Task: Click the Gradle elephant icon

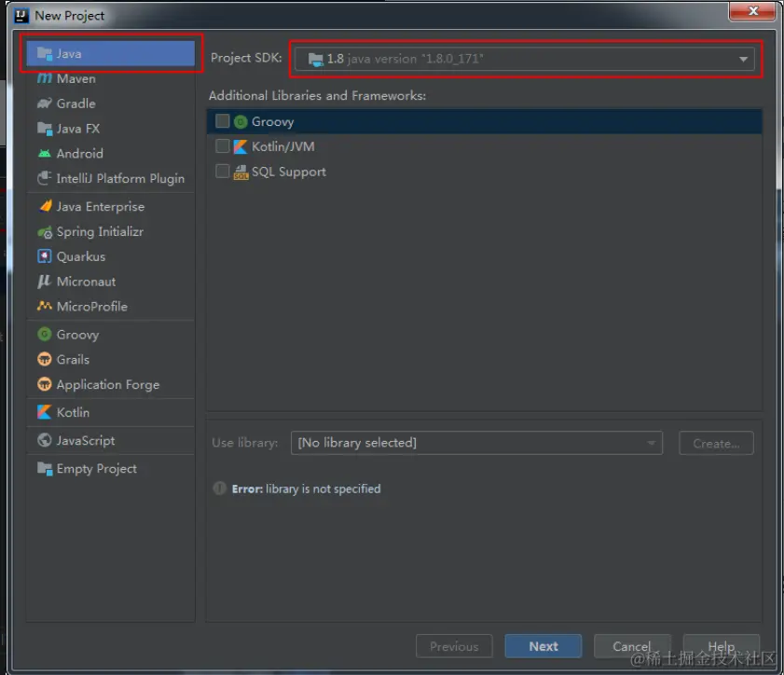Action: (45, 103)
